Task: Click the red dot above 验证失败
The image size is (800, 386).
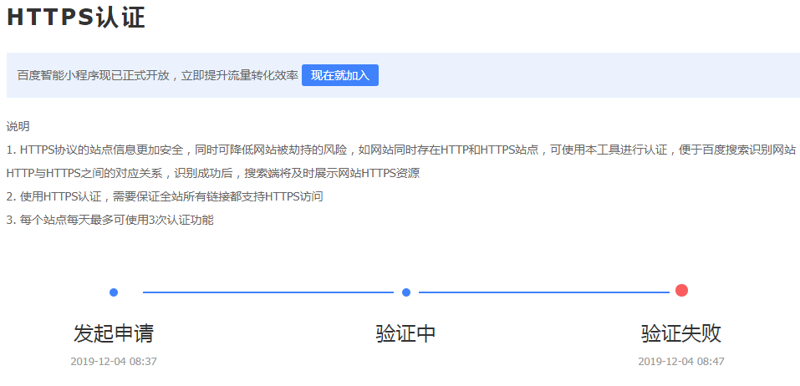Action: click(681, 291)
